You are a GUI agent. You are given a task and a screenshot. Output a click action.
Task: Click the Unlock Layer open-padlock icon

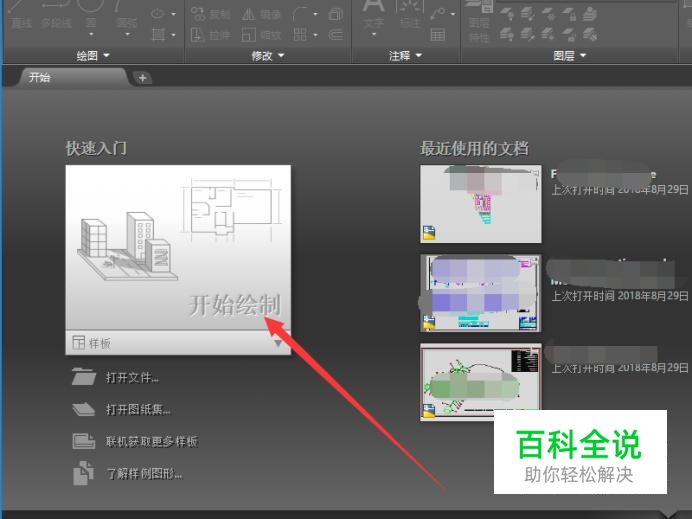(569, 34)
